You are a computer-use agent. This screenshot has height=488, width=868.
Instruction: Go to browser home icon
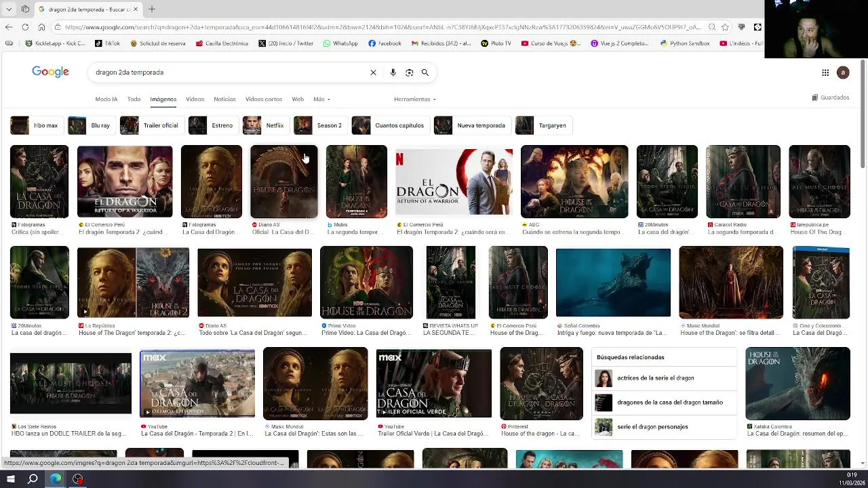point(41,27)
